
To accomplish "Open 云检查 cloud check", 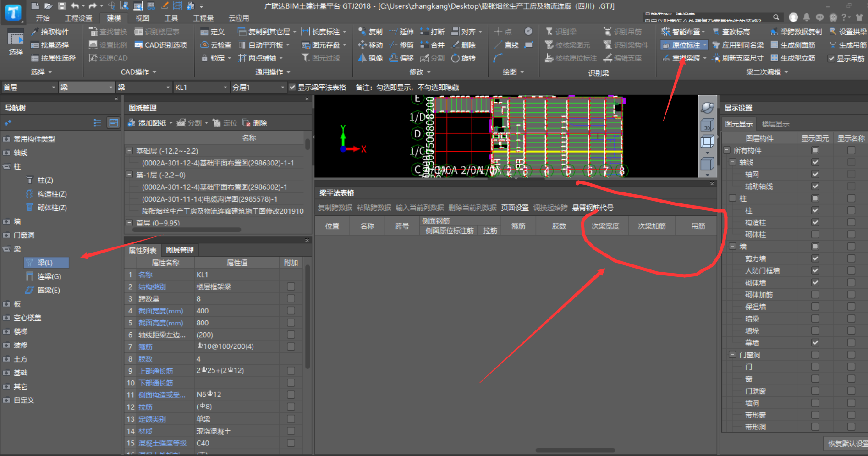I will click(x=216, y=45).
